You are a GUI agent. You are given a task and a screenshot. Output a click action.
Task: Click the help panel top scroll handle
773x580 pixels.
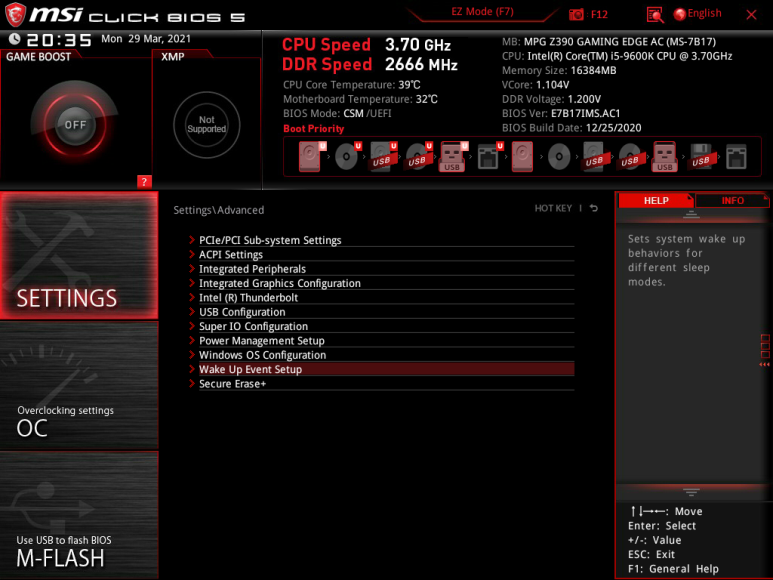(691, 214)
